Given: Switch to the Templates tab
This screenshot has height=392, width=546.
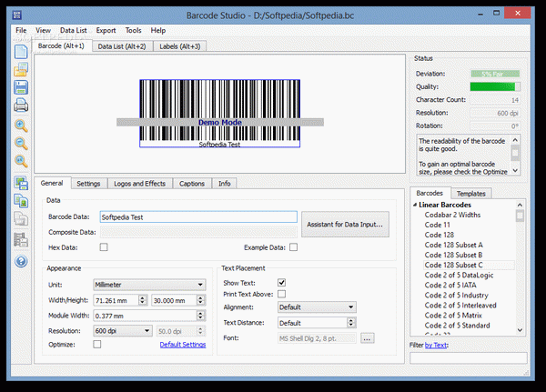Looking at the screenshot, I should point(470,193).
